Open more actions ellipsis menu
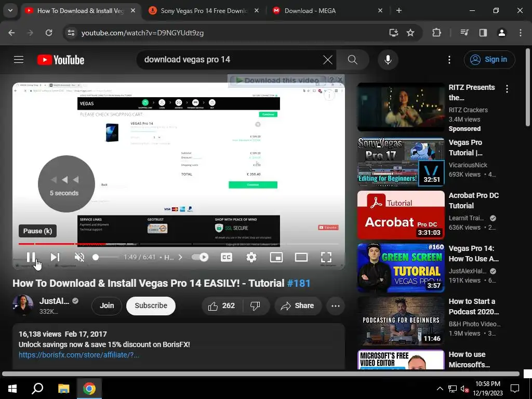Screen dimensions: 532x399 pos(335,305)
